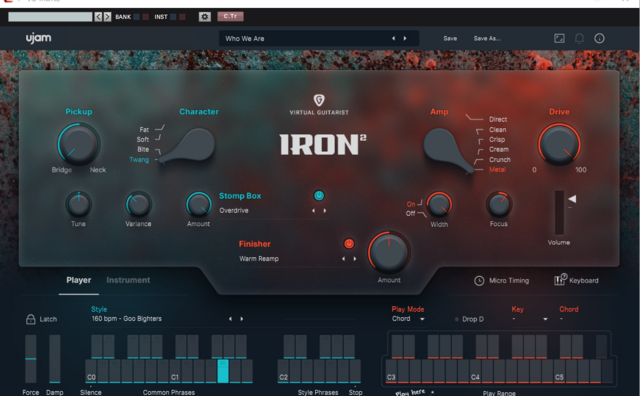Select Fat character setting
Viewport: 640px width, 396px height.
pos(144,129)
